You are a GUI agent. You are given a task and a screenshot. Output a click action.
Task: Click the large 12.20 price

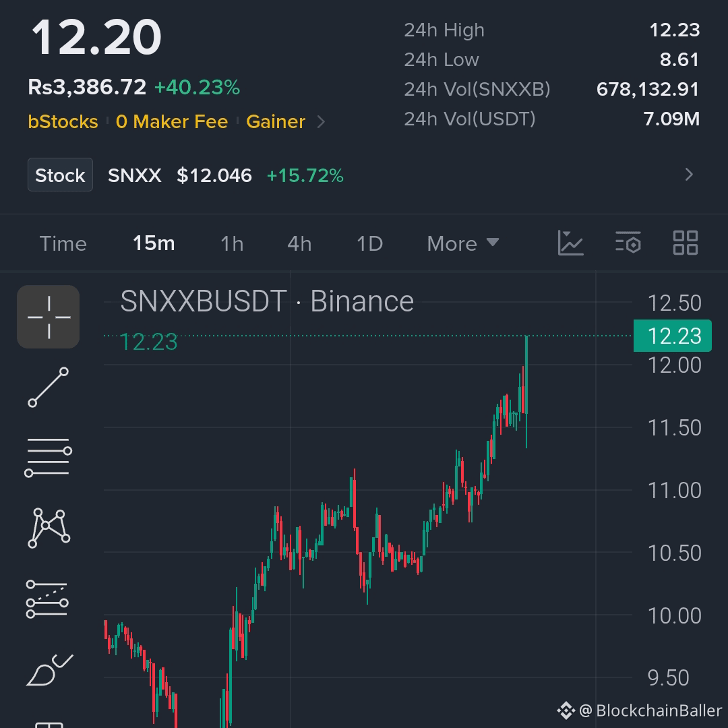96,38
